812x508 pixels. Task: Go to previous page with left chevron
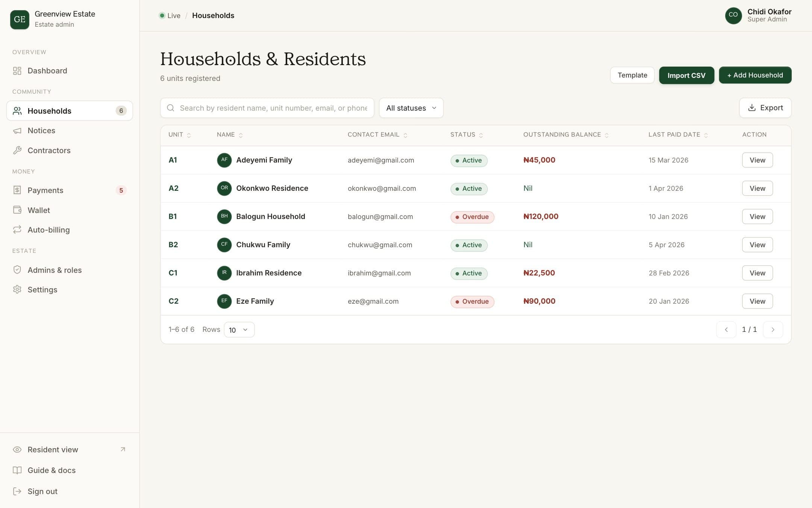(x=726, y=330)
